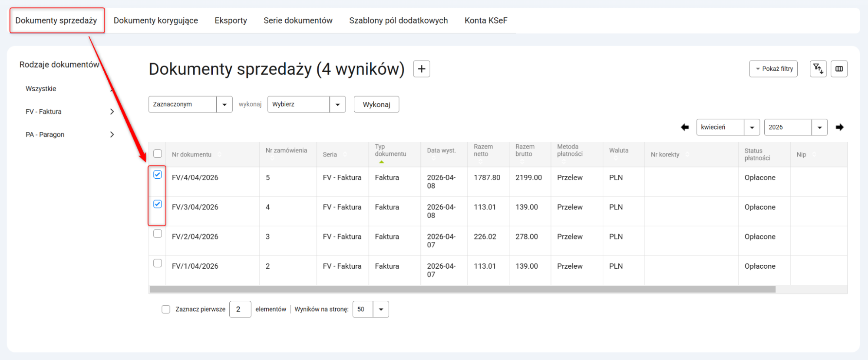The height and width of the screenshot is (360, 868).
Task: Select the FV/2/04/2026 row checkbox
Action: point(158,234)
